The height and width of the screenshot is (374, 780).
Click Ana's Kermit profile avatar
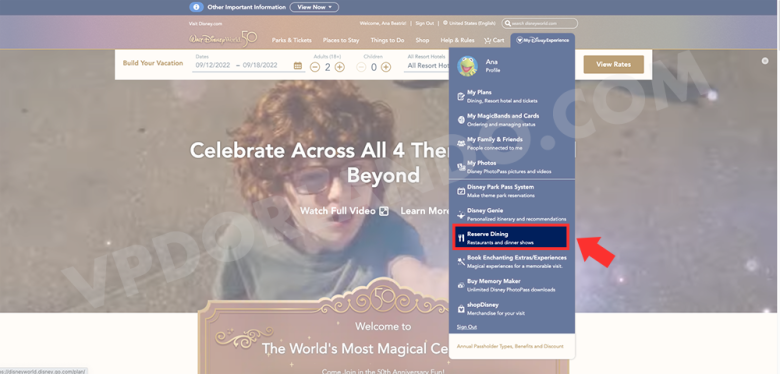coord(467,66)
